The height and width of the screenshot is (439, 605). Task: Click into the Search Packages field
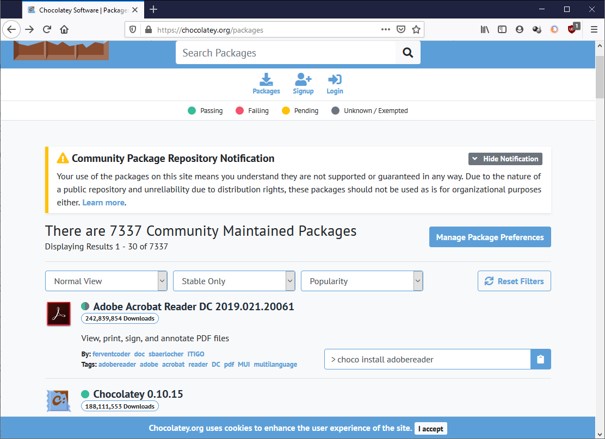[x=285, y=53]
